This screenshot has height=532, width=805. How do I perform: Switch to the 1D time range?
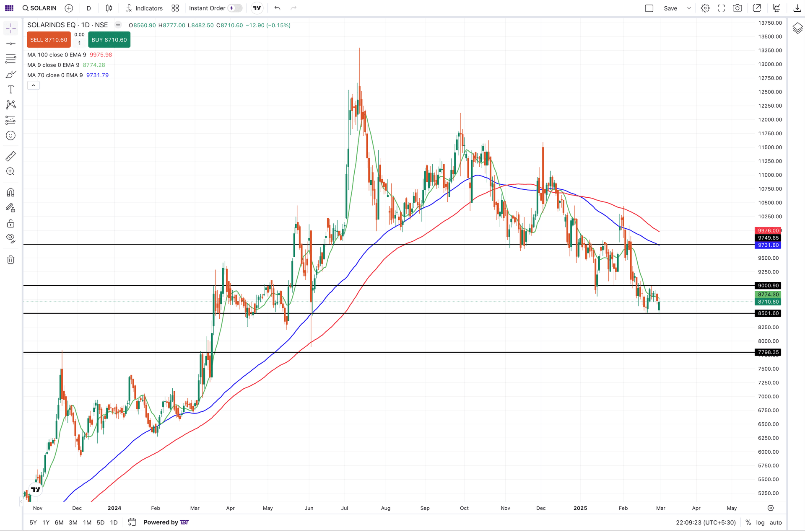(114, 522)
